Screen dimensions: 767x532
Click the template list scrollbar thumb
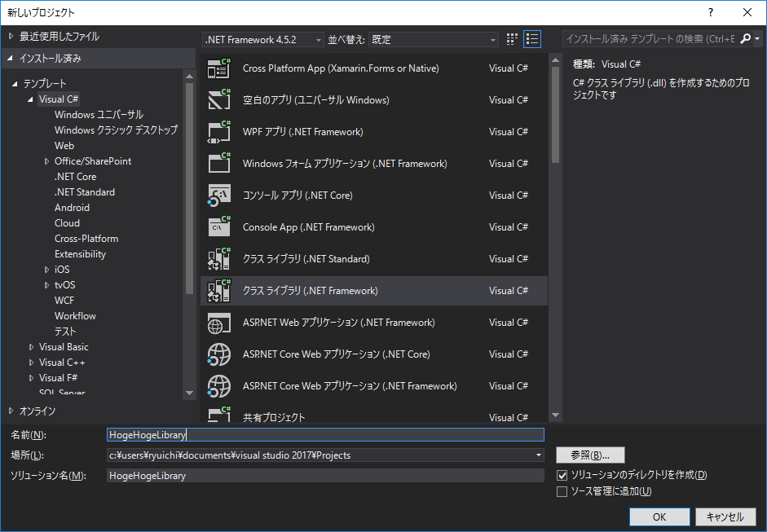pos(555,116)
